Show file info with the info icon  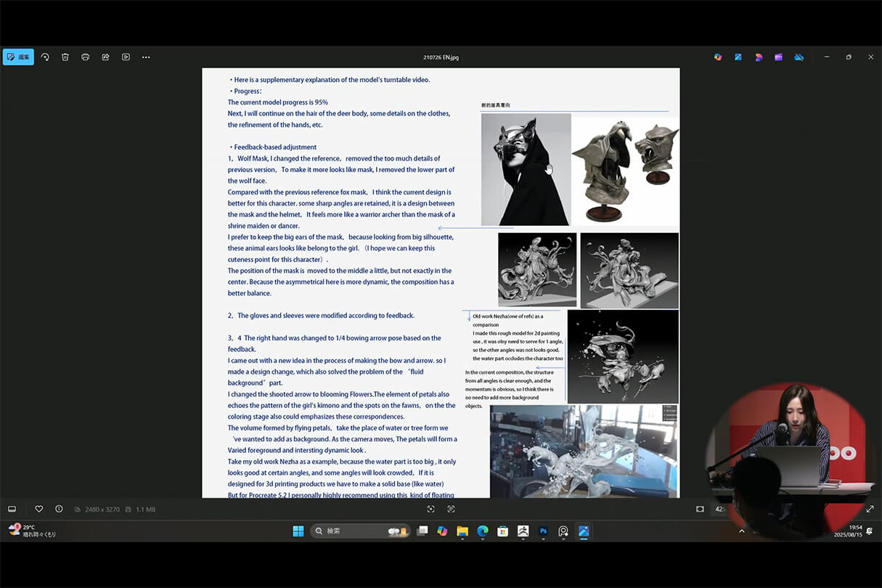tap(59, 509)
